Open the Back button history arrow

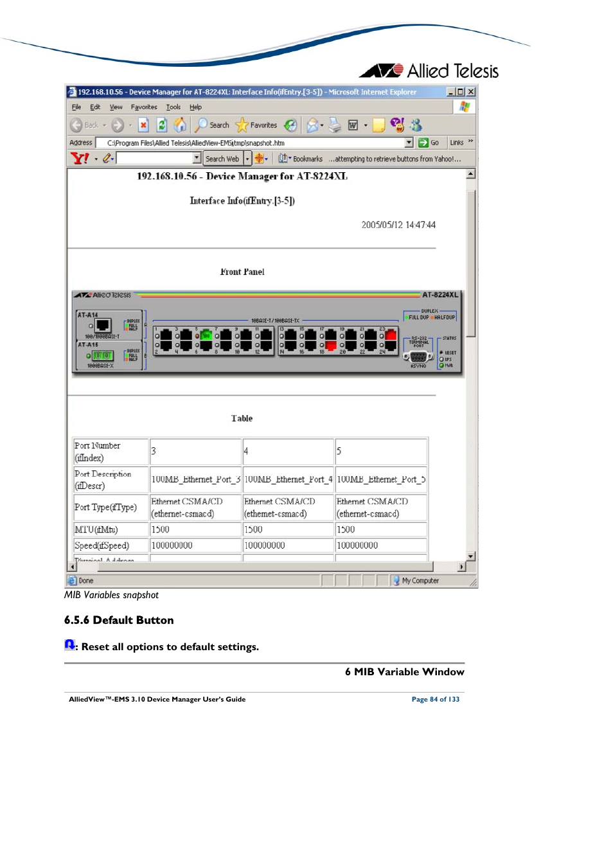105,125
